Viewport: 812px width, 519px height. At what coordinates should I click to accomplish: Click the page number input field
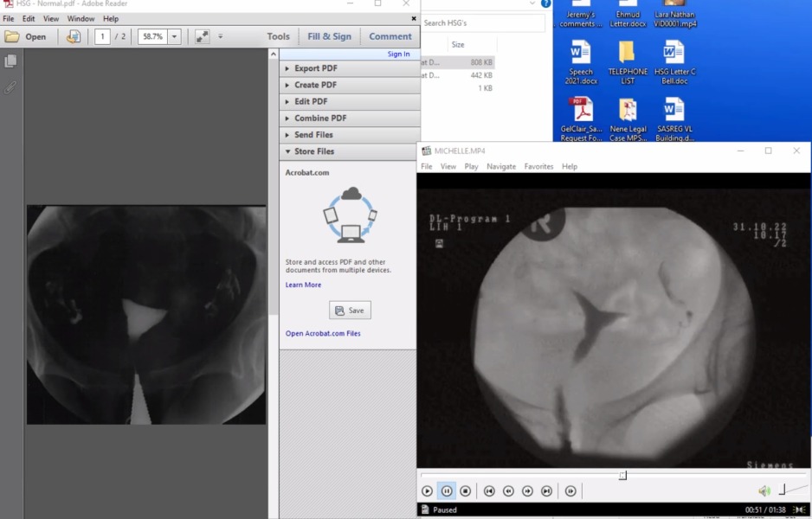pyautogui.click(x=102, y=36)
